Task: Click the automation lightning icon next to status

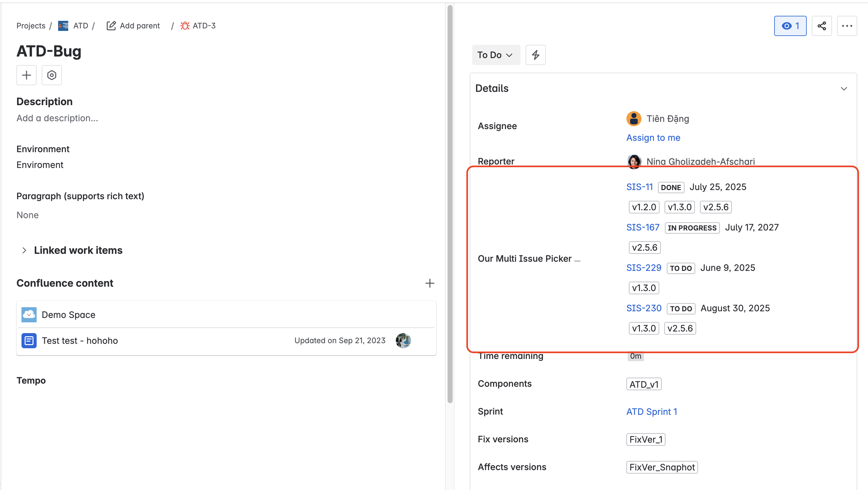Action: 535,55
